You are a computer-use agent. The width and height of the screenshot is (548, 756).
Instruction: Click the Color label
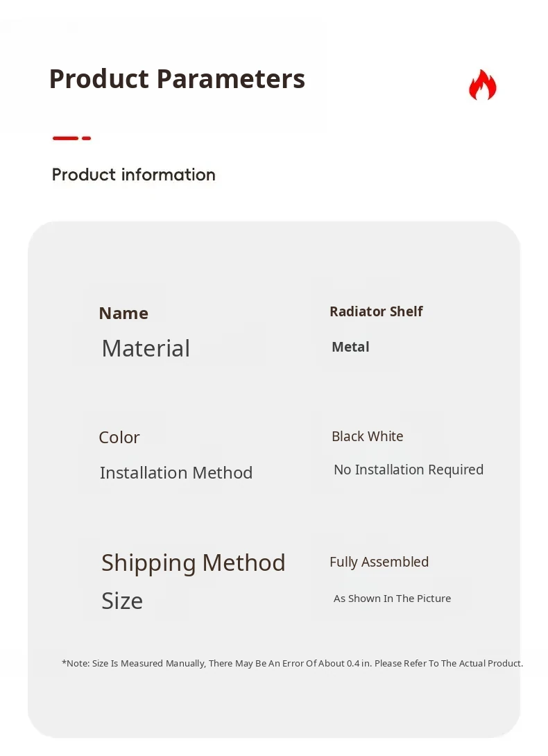coord(119,438)
